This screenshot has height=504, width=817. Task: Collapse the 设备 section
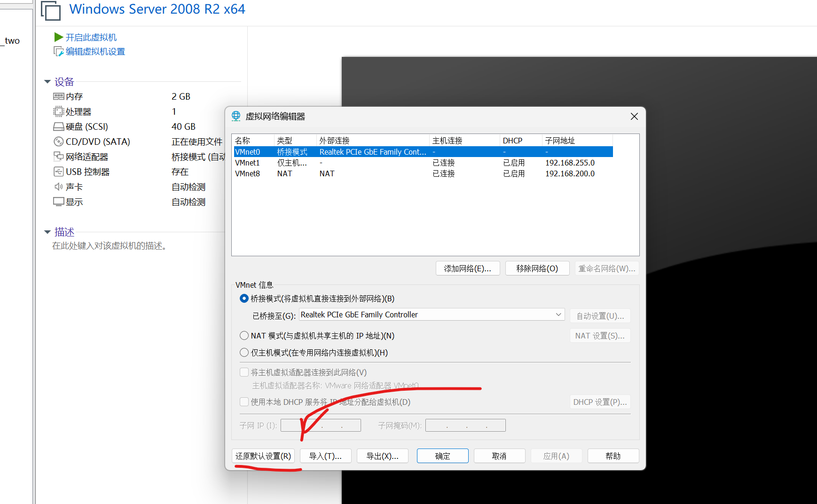47,81
